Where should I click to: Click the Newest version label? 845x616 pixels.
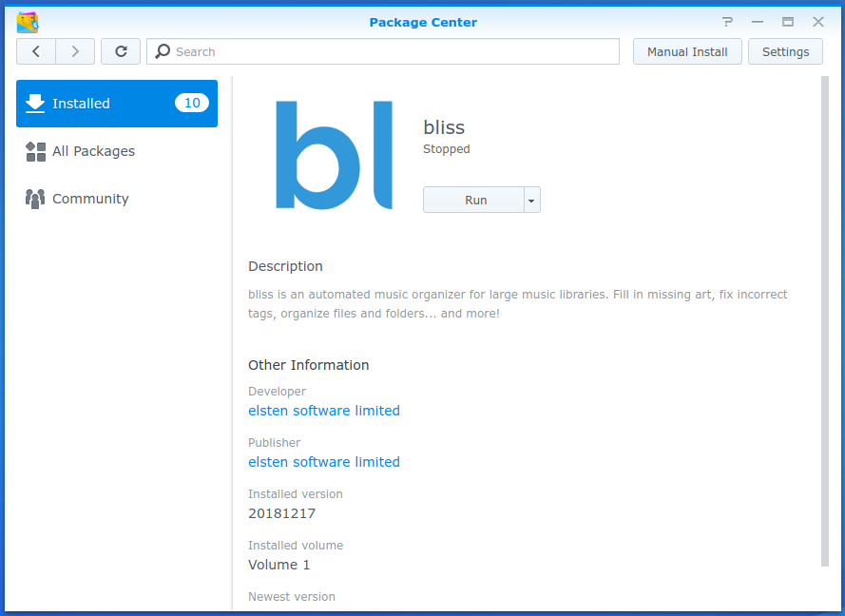coord(292,597)
